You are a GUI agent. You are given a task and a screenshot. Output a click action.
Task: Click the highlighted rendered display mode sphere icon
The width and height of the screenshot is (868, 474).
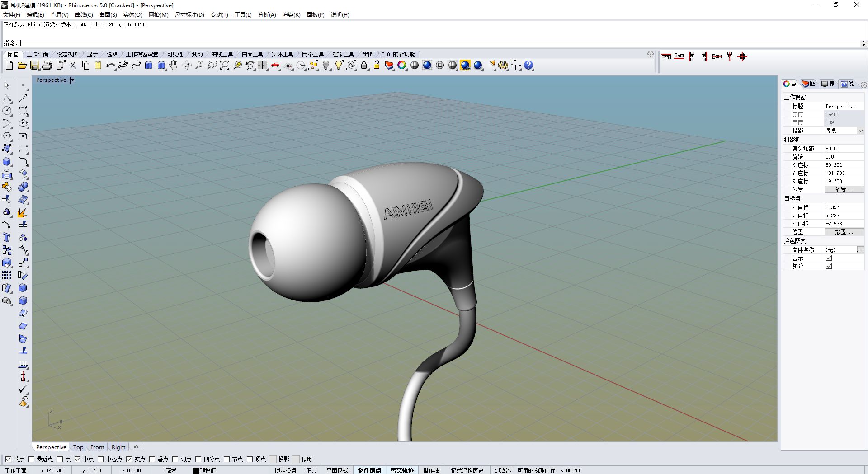coord(465,65)
